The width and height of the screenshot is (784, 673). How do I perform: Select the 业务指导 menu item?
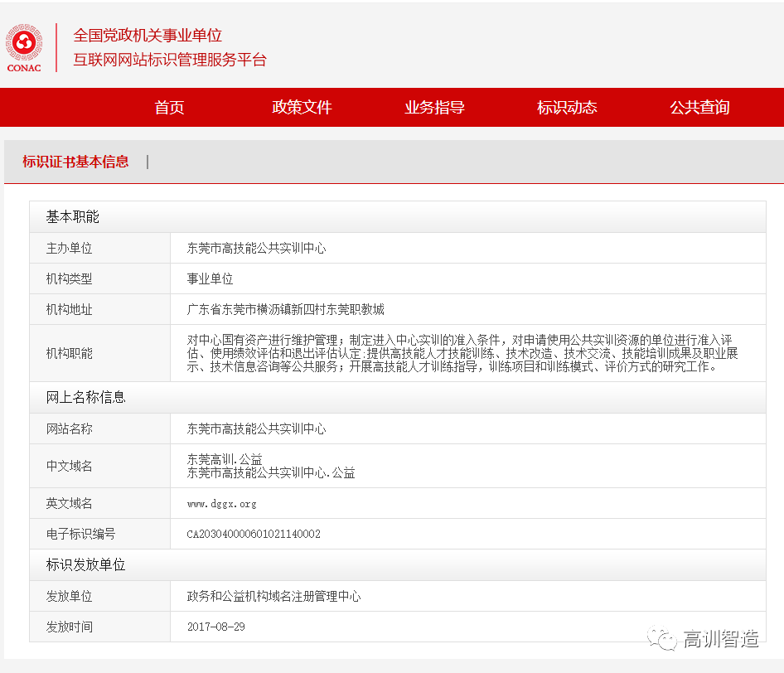click(434, 108)
